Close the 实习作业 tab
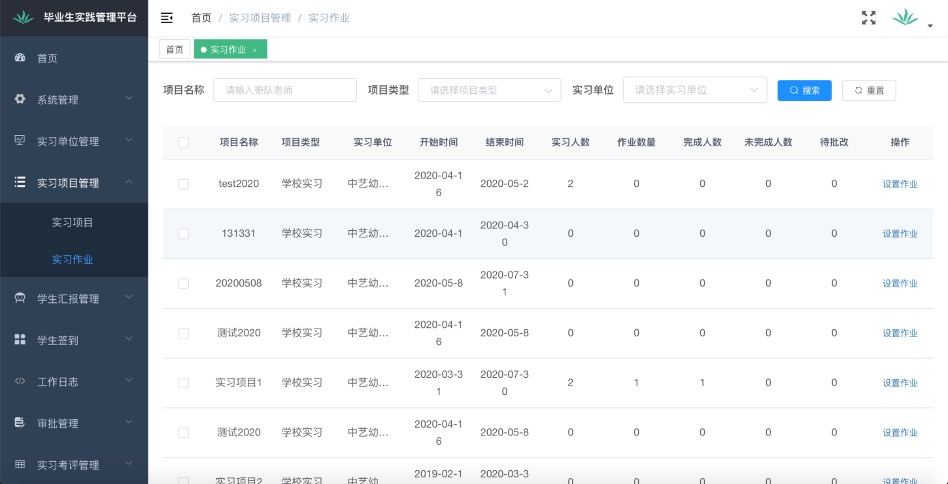948x484 pixels. coord(255,50)
